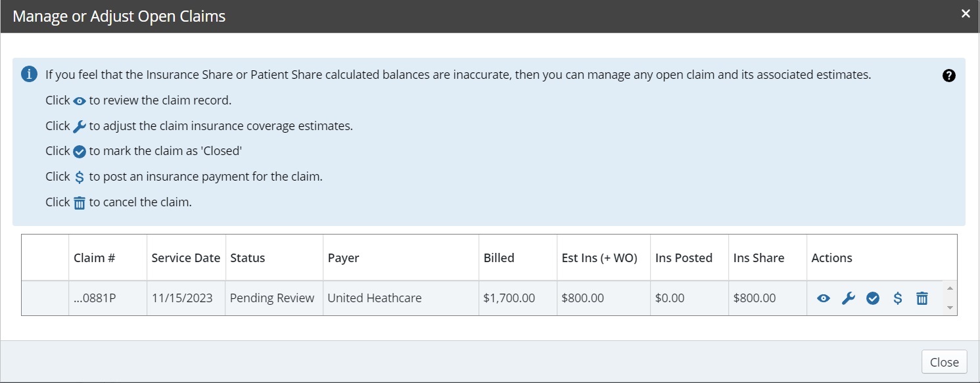Cancel the claim using the trash icon
980x383 pixels.
click(x=922, y=298)
